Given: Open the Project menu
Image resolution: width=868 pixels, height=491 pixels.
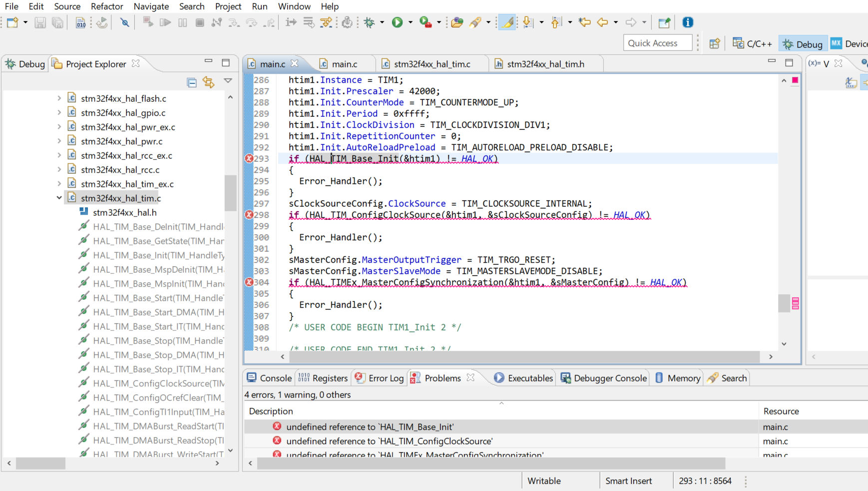Looking at the screenshot, I should (x=228, y=6).
